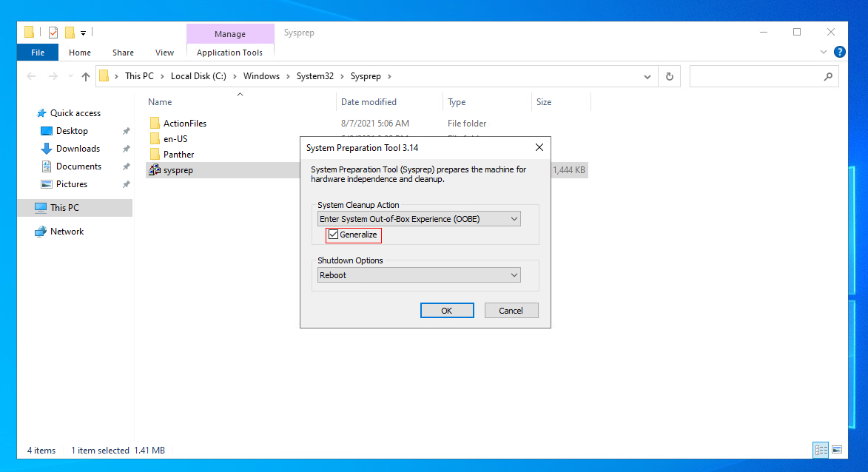
Task: Click the Explorer title bar folder icon
Action: point(29,33)
